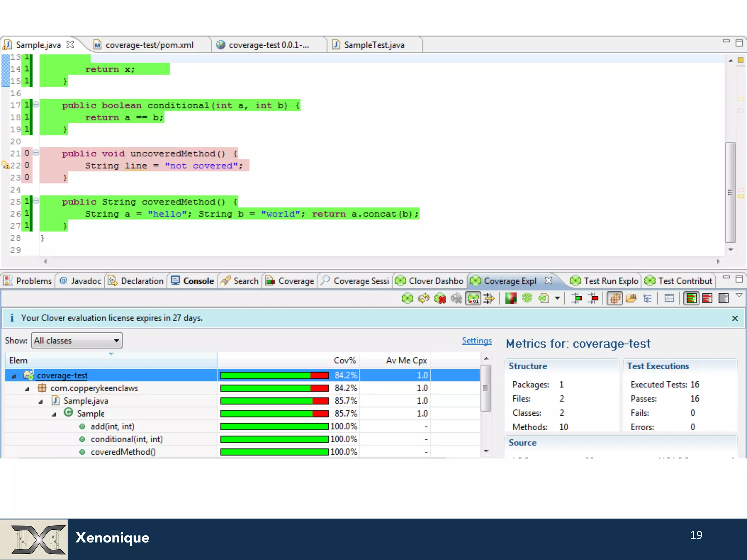Click the first green Clover icon in toolbar
This screenshot has height=560, width=747.
click(x=407, y=299)
